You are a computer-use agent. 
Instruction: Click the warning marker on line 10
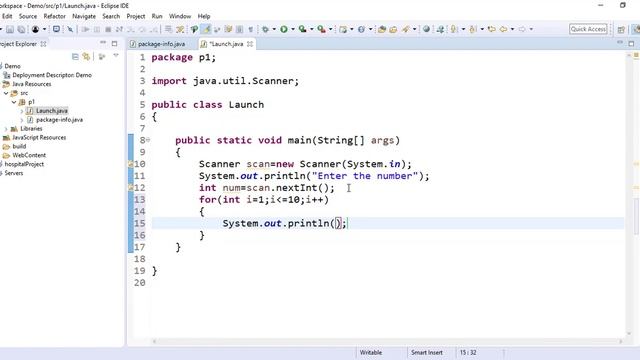[131, 164]
